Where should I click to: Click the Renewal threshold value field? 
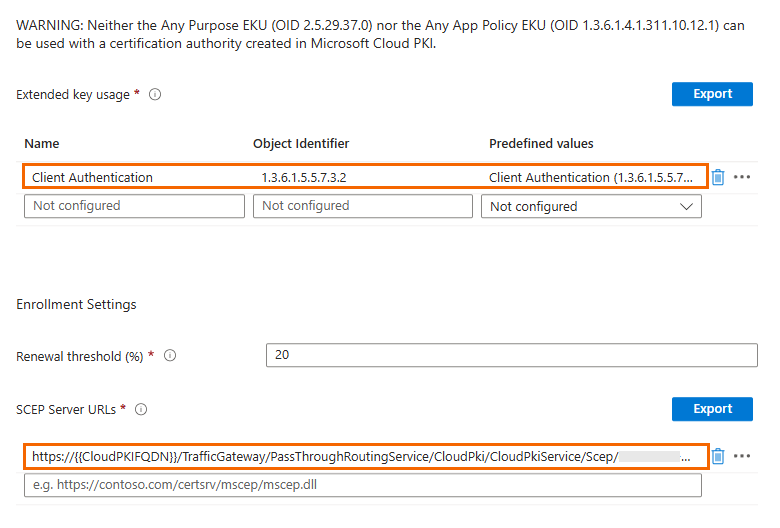511,355
